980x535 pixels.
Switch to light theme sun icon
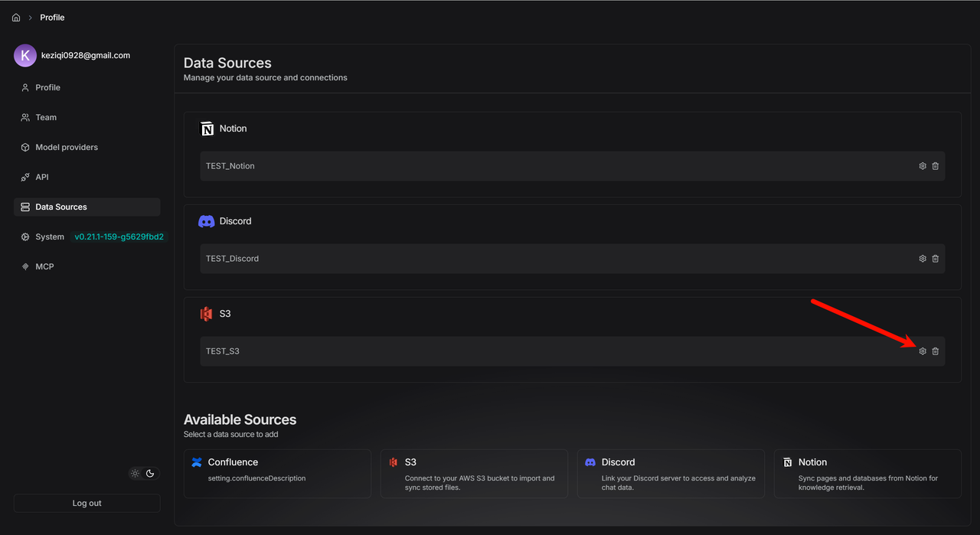click(x=136, y=474)
